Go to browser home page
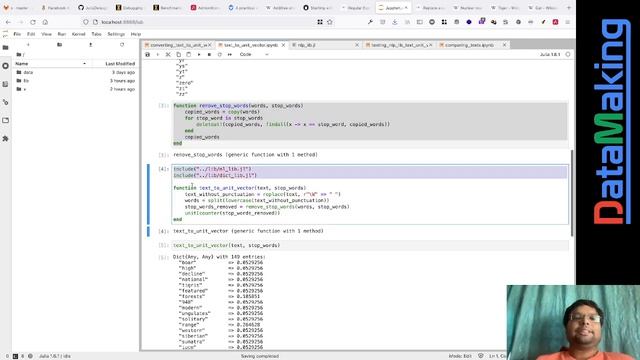The image size is (640, 360). 45,22
